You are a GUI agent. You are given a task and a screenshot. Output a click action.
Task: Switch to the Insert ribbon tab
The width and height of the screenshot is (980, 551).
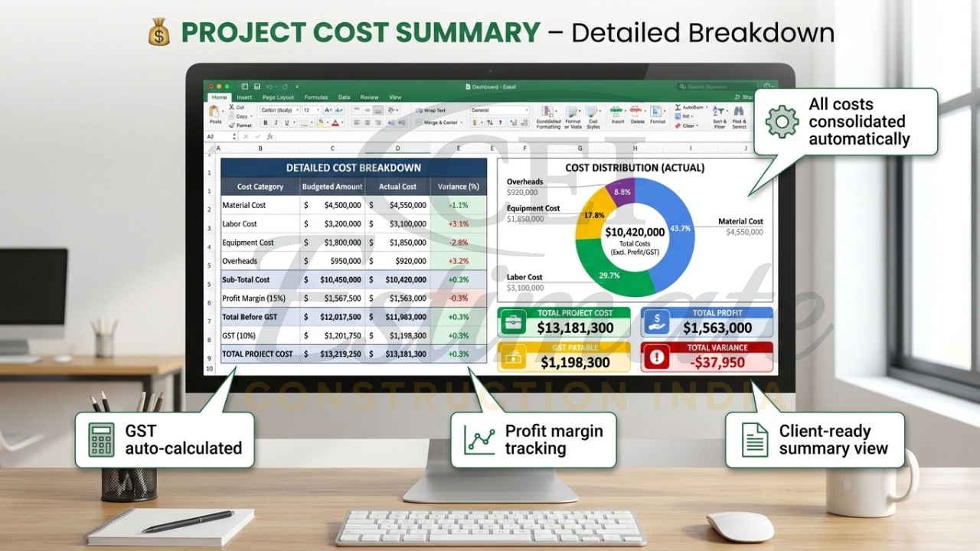(x=244, y=97)
